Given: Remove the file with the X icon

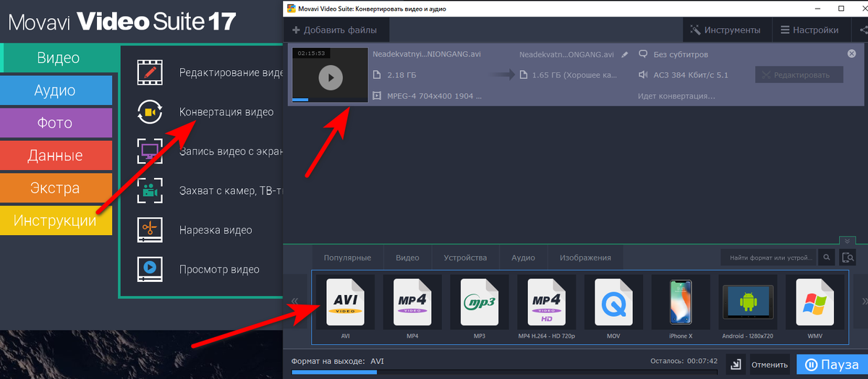Looking at the screenshot, I should click(x=851, y=54).
